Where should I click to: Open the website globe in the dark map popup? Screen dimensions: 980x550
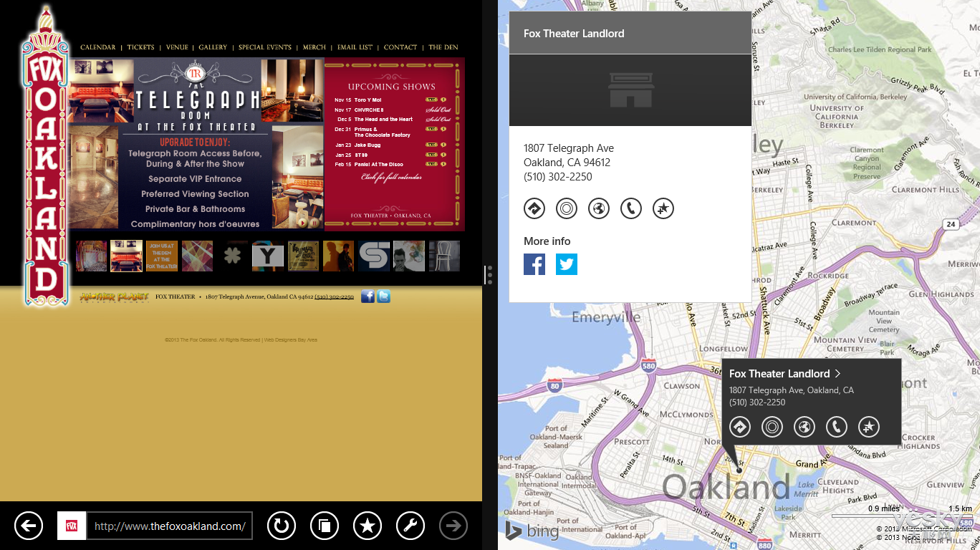tap(804, 428)
